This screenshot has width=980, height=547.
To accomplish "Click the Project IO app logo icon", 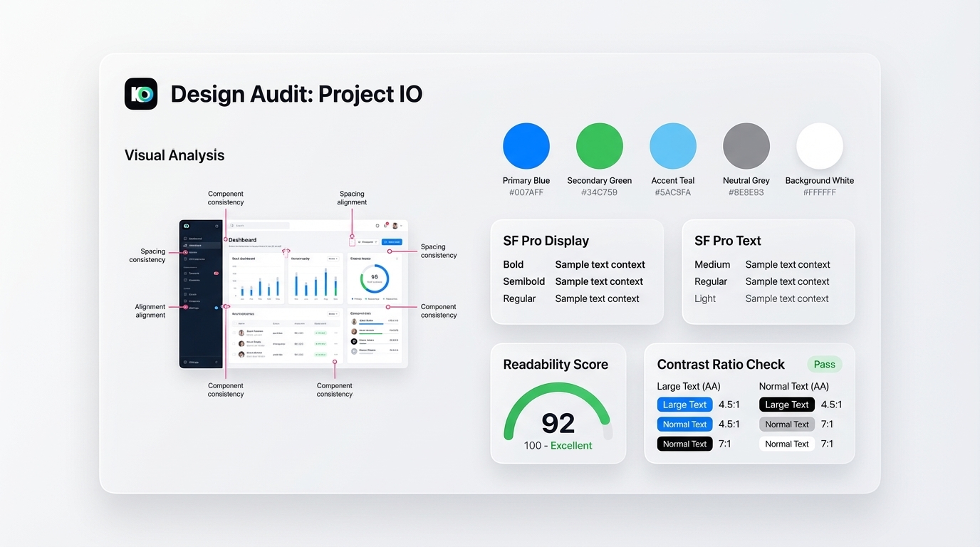I will click(140, 93).
